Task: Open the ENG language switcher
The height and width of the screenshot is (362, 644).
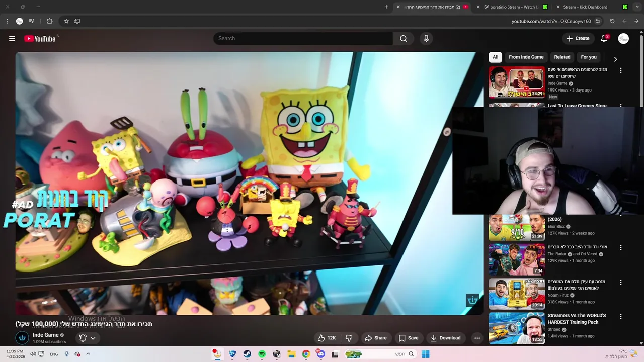Action: (54, 354)
